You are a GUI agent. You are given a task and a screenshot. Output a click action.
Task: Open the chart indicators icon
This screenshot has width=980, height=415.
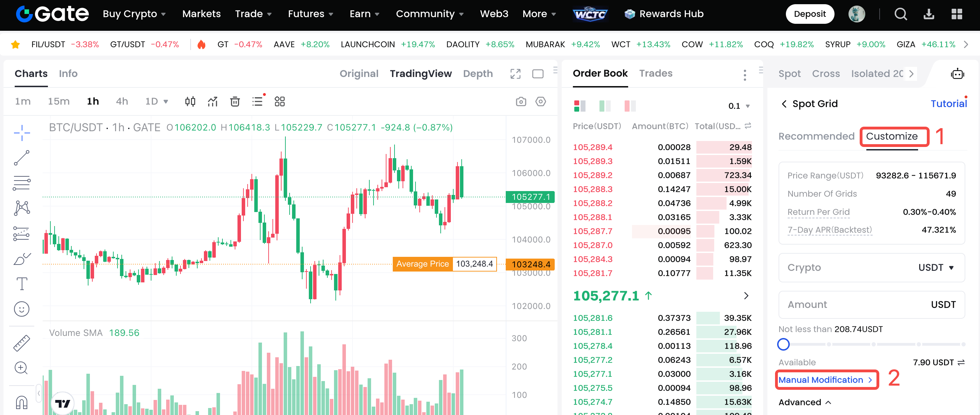[212, 101]
